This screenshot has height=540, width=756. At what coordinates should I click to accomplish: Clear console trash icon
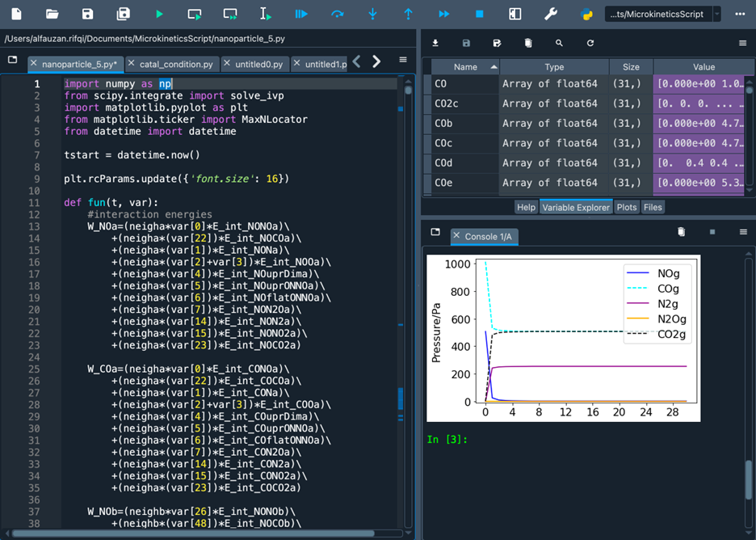(x=681, y=232)
